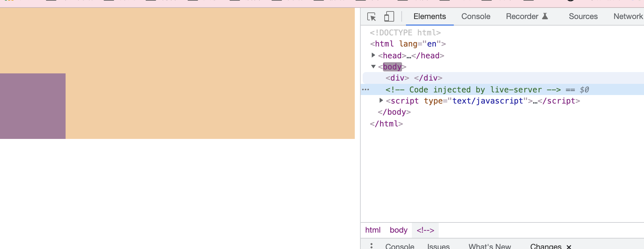Open the Issues drawer tab
644x249 pixels.
pos(438,246)
